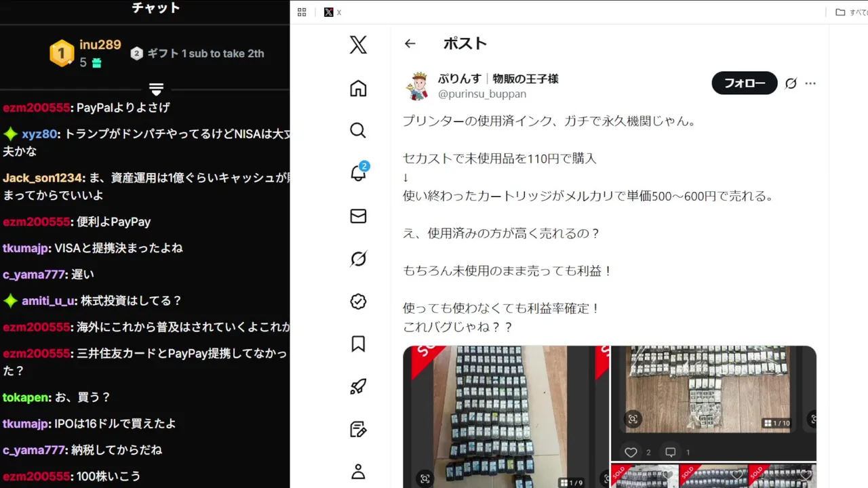
Task: Open Grok from the X sidebar
Action: (358, 258)
